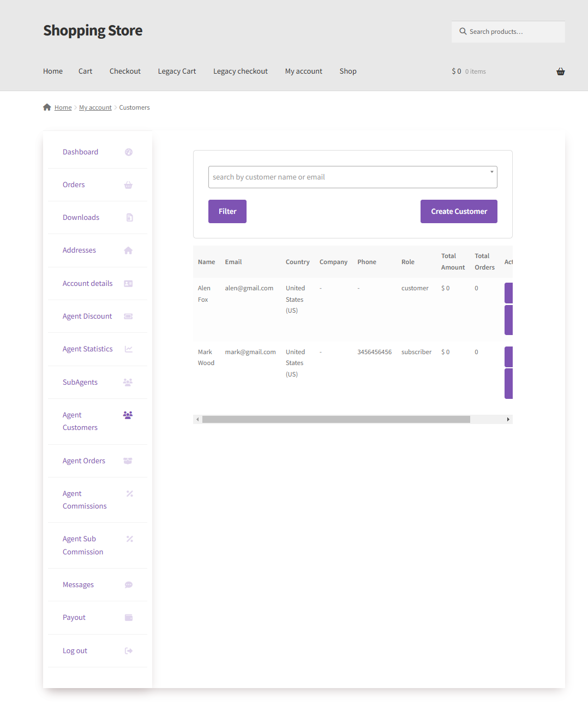This screenshot has width=588, height=705.
Task: Click the subscriber role cell
Action: [416, 352]
